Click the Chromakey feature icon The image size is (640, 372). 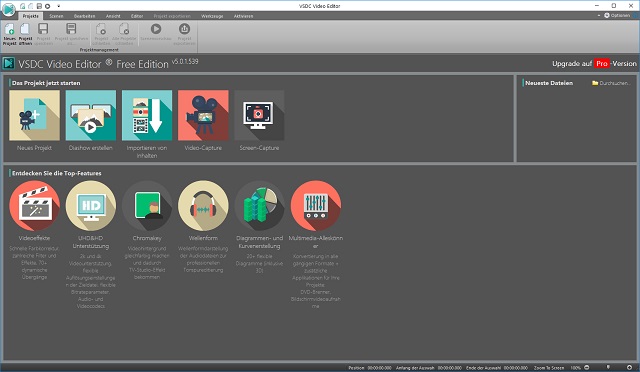click(x=147, y=206)
